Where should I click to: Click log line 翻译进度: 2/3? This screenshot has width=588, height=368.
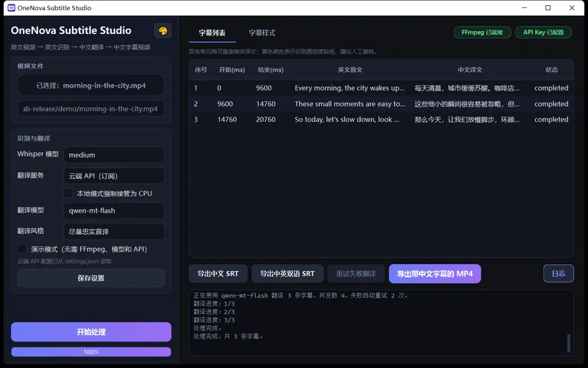click(214, 312)
